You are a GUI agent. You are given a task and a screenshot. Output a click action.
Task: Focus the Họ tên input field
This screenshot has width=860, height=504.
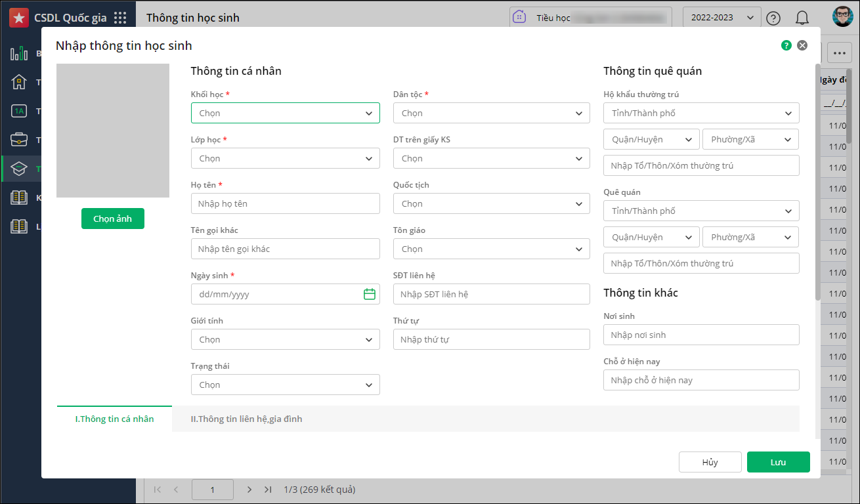tap(285, 203)
